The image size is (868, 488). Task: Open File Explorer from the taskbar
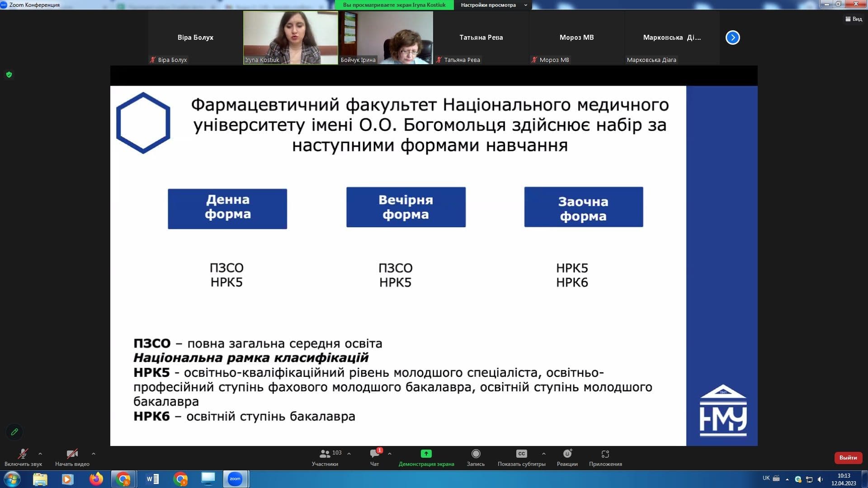40,479
